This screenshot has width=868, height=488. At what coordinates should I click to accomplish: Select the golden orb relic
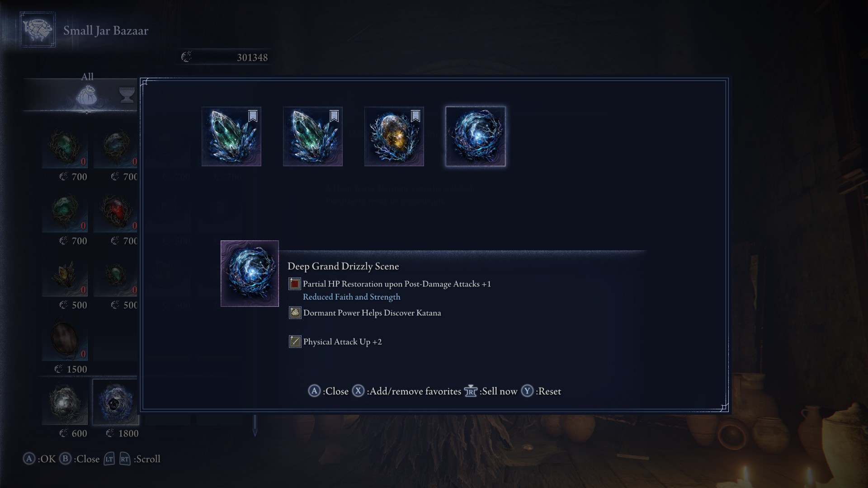394,136
